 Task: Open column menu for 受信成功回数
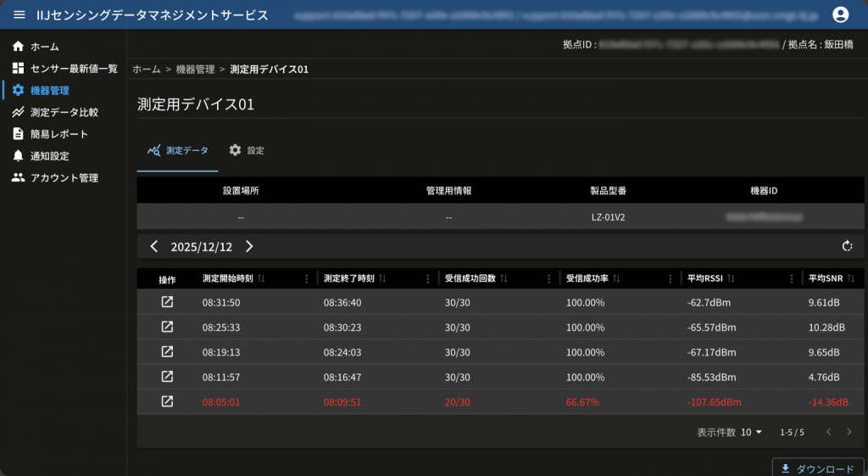click(x=549, y=279)
